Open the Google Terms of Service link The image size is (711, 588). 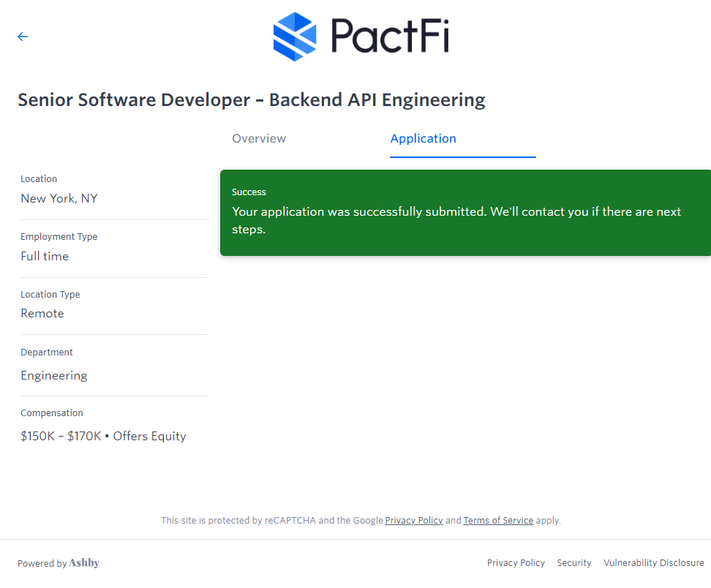[x=498, y=521]
